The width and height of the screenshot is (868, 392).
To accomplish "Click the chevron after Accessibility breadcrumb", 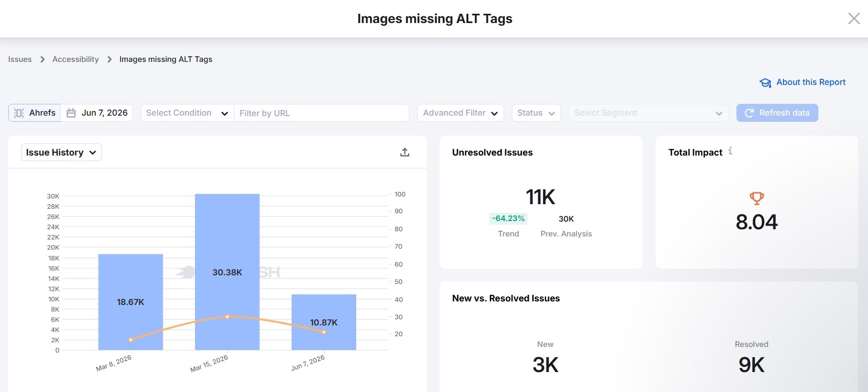I will tap(110, 59).
